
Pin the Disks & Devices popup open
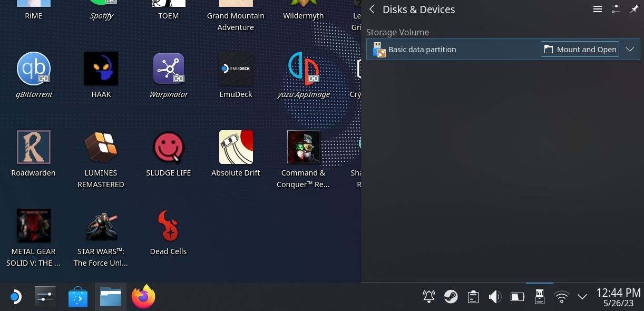click(634, 9)
